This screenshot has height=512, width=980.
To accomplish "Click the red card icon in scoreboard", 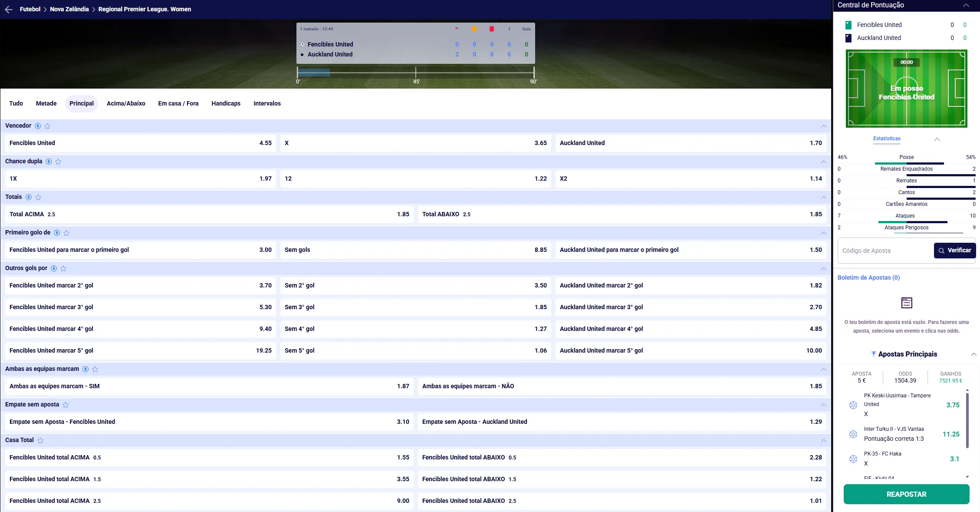I will (492, 29).
